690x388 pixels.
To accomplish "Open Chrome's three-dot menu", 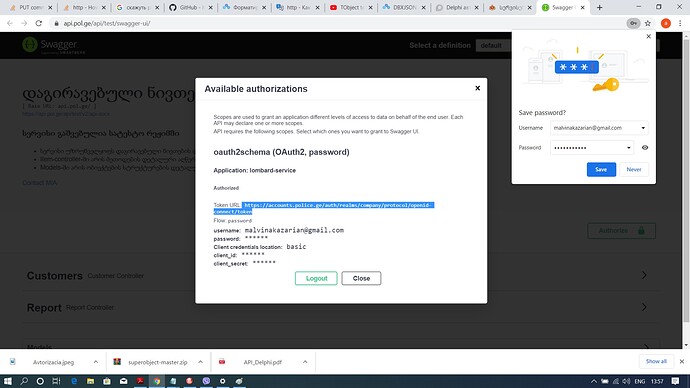I will coord(680,23).
